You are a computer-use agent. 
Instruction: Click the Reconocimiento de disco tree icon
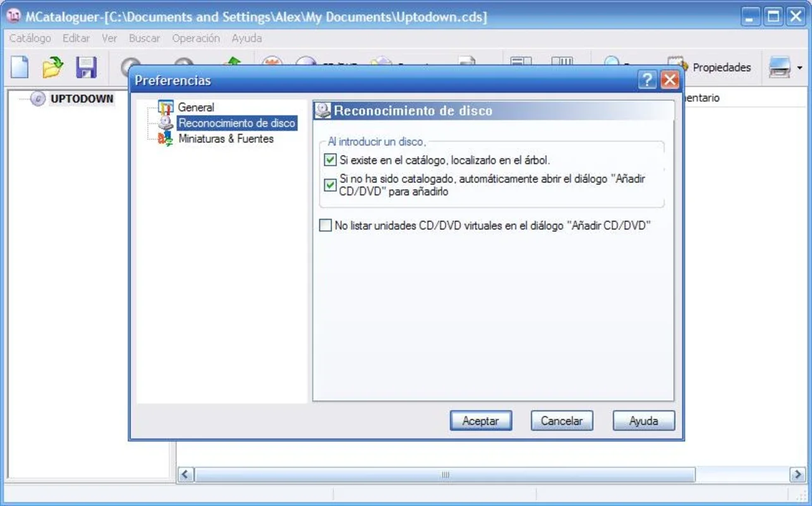pos(166,123)
